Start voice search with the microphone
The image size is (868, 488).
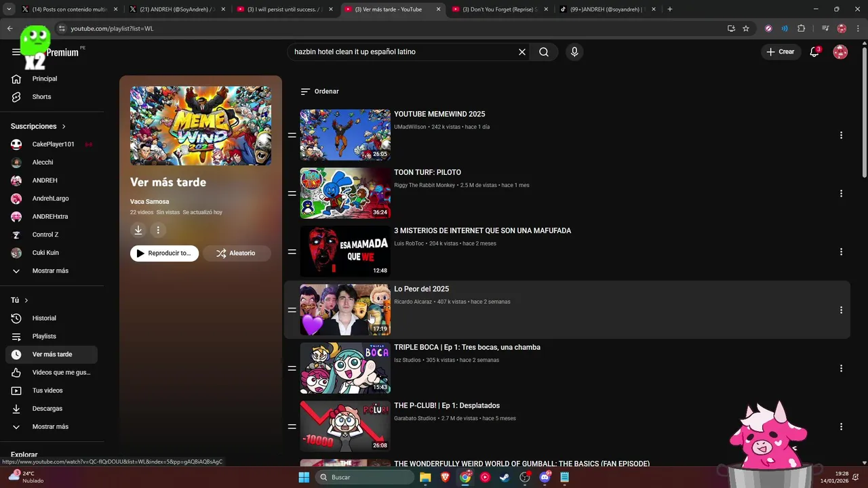click(574, 52)
